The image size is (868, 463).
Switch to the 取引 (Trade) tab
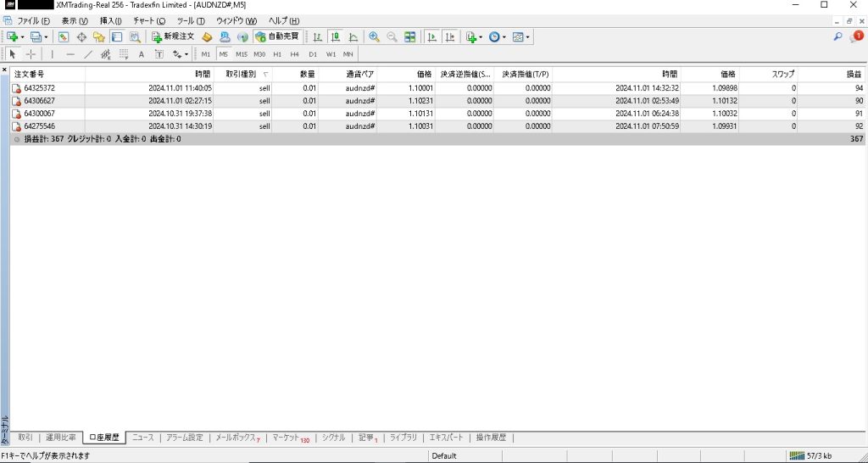(25, 438)
